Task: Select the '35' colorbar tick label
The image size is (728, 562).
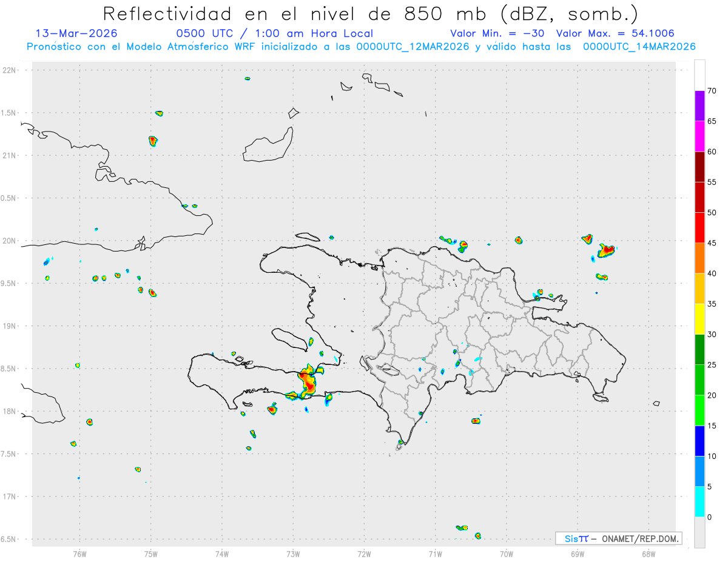Action: [x=712, y=304]
